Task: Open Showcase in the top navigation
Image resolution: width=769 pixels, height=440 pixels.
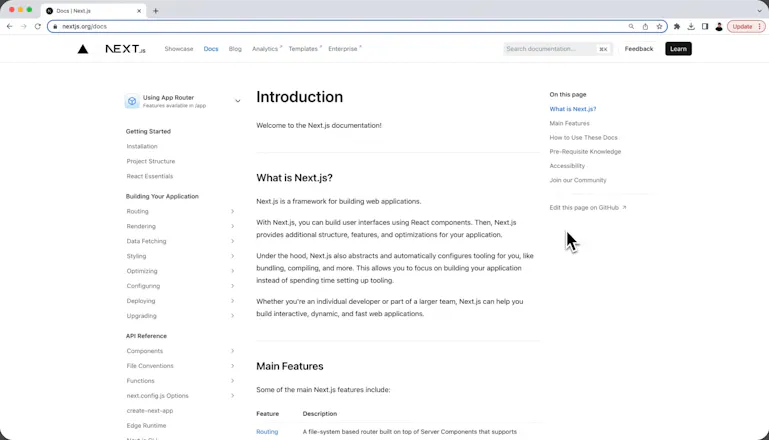Action: click(179, 49)
